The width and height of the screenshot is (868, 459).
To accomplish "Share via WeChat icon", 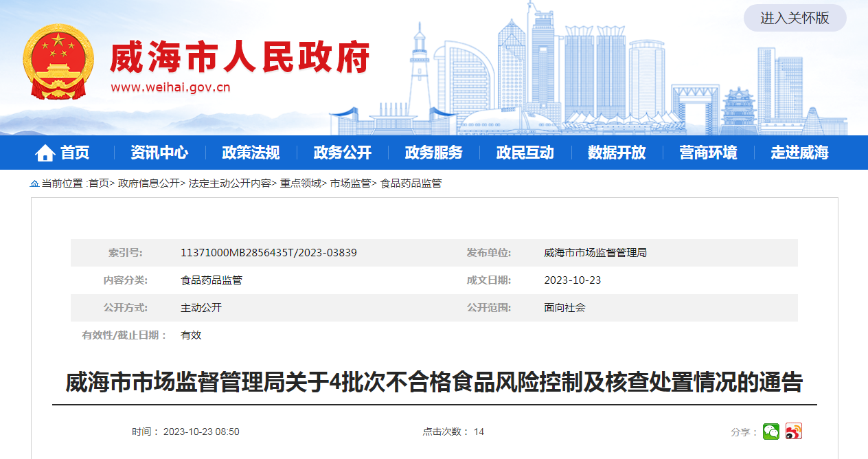I will point(771,432).
